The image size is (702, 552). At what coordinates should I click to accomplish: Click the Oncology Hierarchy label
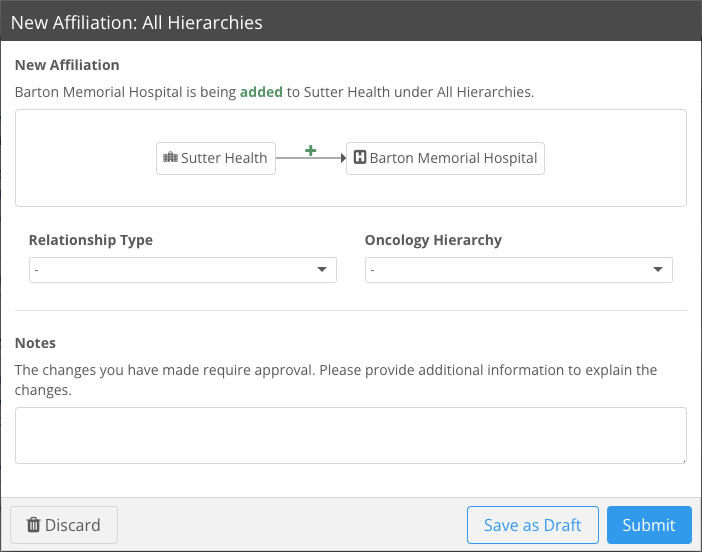(433, 240)
